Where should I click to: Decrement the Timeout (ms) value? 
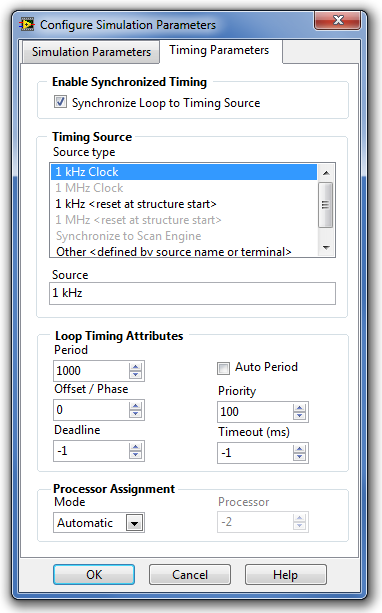300,457
